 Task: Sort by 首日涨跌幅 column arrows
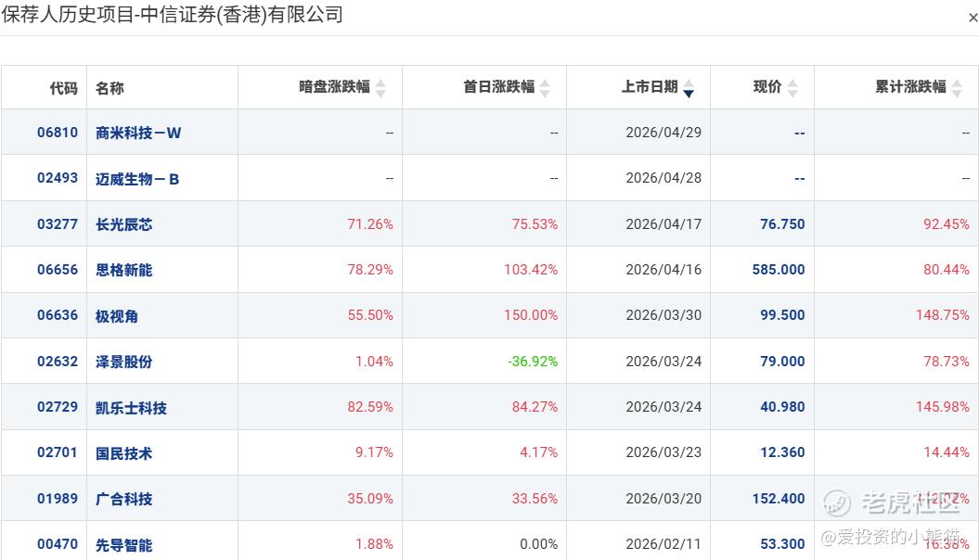click(x=545, y=89)
